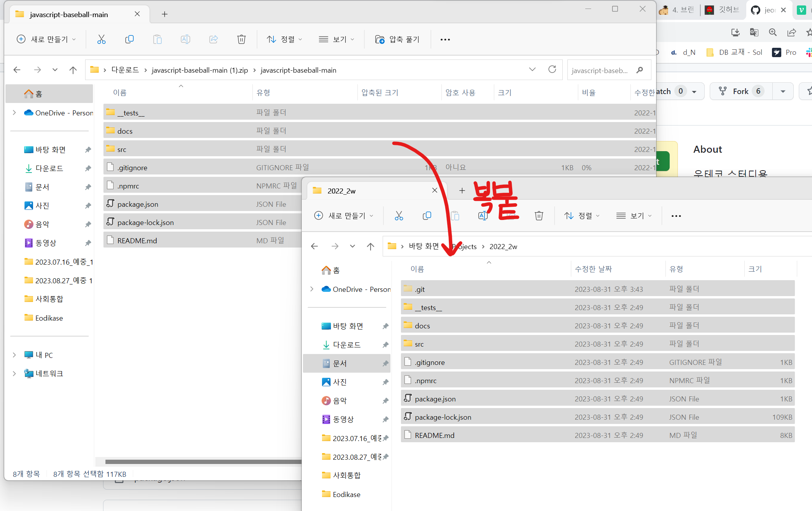Click 다운로드 breadcrumb in address bar
This screenshot has height=511, width=812.
coord(125,70)
